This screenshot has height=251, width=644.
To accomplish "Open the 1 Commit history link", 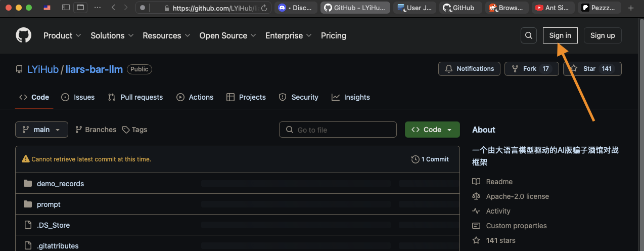I will pyautogui.click(x=430, y=159).
